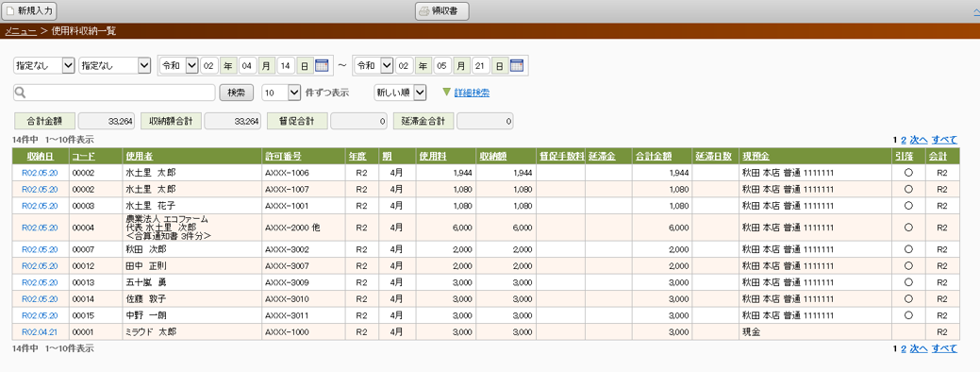Open the start date calendar picker icon
Screen dimensions: 980x372
coord(322,66)
